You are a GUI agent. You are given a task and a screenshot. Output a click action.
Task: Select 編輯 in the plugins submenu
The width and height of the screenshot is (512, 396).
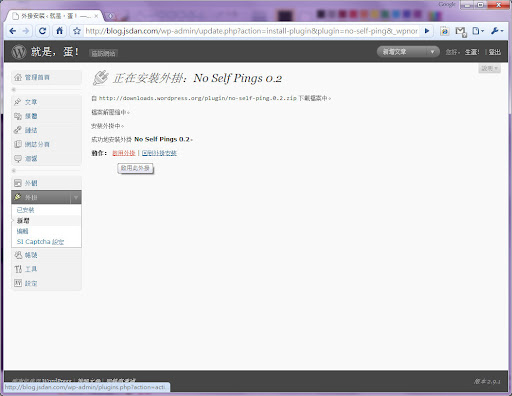click(22, 231)
